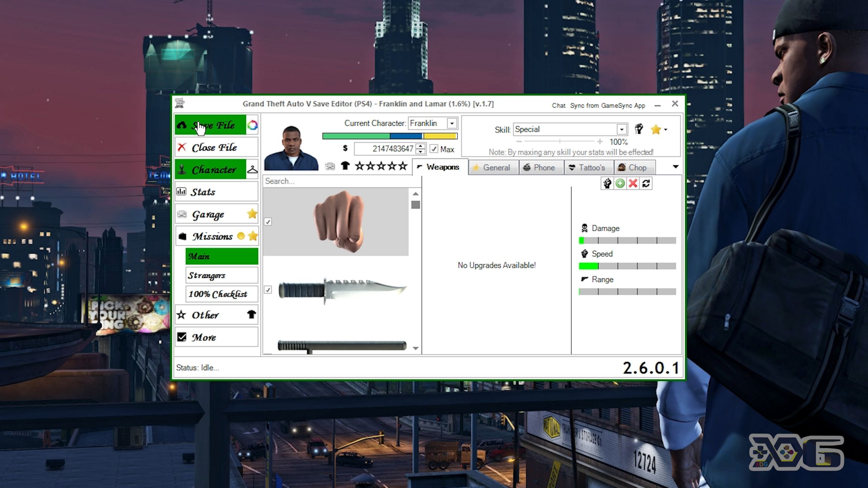Click the black t-shirt icon beside the stars
The image size is (868, 488).
pyautogui.click(x=345, y=166)
